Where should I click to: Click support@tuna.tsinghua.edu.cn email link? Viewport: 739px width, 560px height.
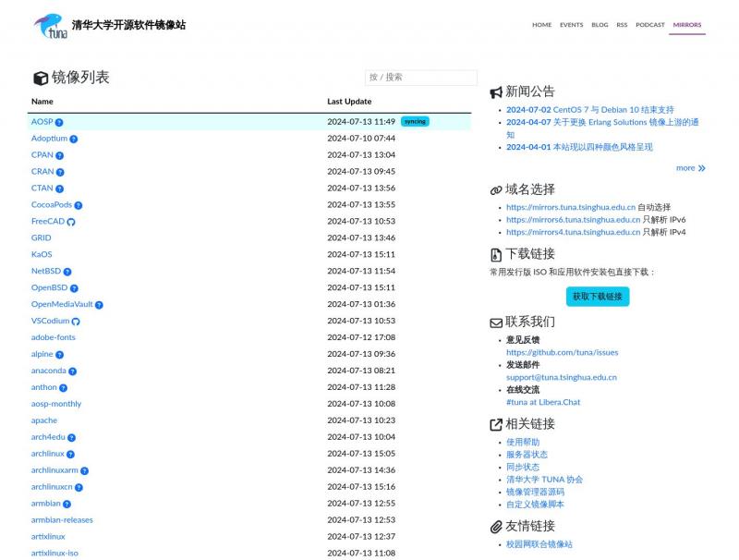pos(562,378)
